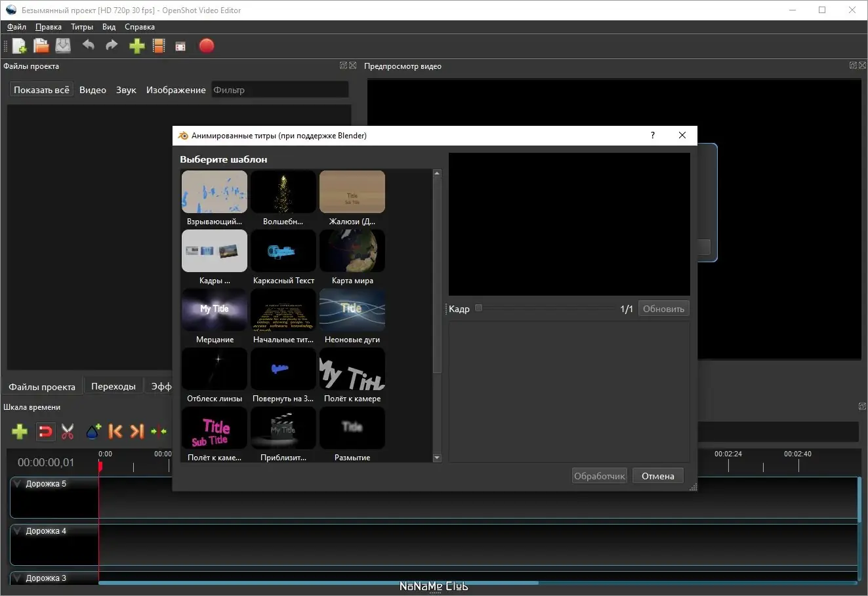The width and height of the screenshot is (868, 596).
Task: Click the green plus Import Files icon
Action: point(136,46)
